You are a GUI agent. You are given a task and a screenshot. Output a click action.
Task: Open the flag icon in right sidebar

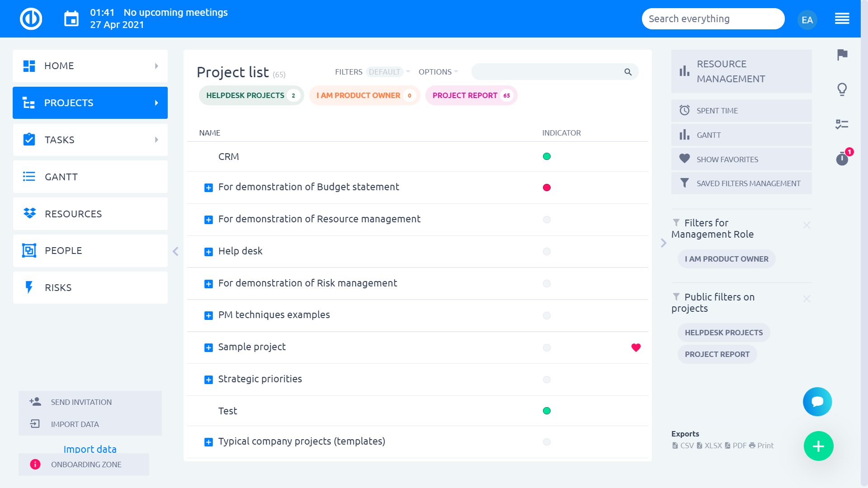[x=842, y=55]
